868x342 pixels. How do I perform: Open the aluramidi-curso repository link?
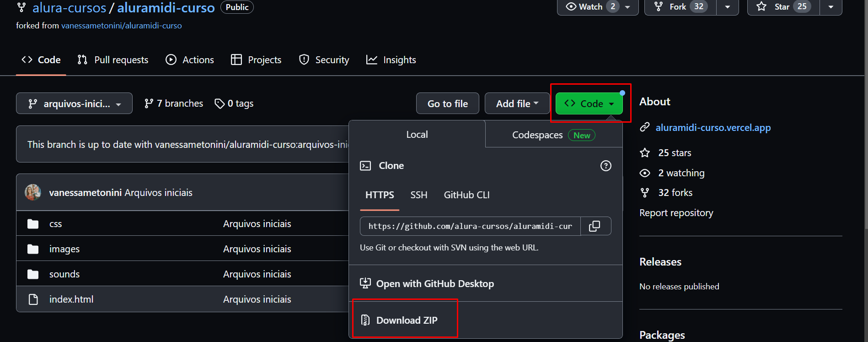click(166, 8)
